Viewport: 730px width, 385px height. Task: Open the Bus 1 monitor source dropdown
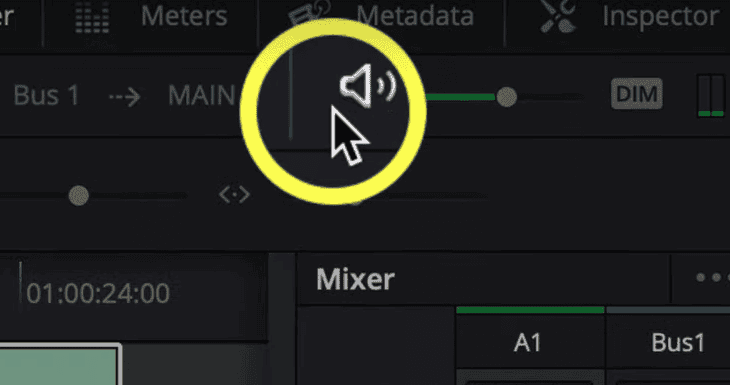46,96
